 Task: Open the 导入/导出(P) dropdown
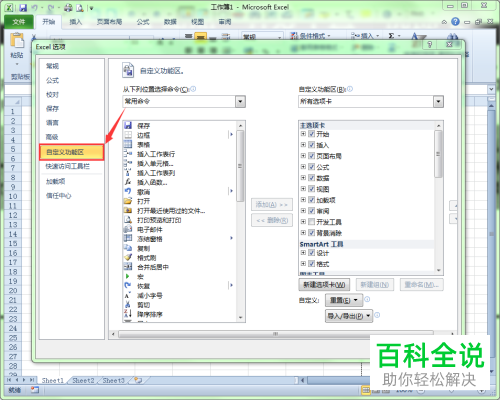349,316
